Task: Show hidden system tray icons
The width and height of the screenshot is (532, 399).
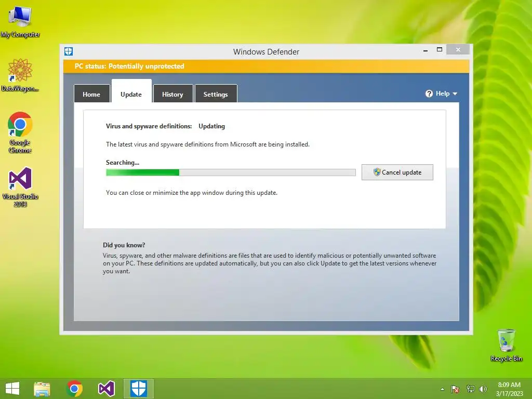Action: 442,389
